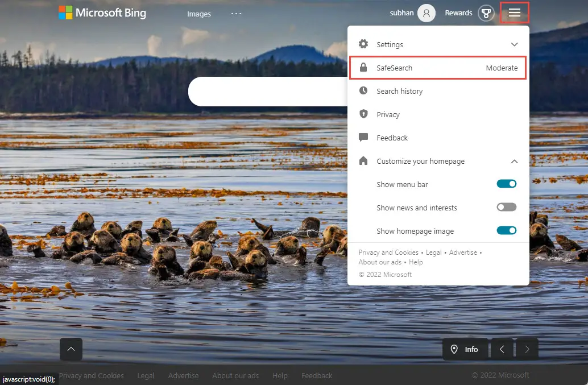This screenshot has height=385, width=588.
Task: Open the SafeSearch settings
Action: (x=394, y=67)
